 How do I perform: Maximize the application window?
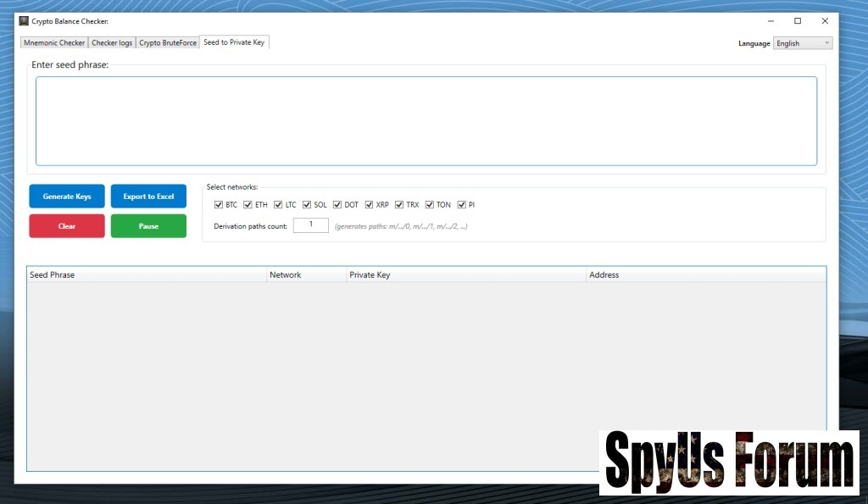797,21
